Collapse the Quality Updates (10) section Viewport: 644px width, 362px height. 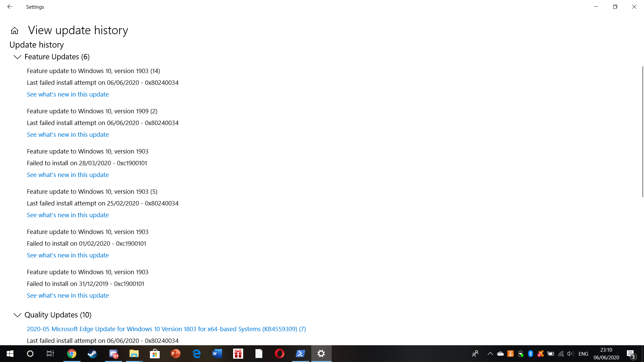coord(17,315)
